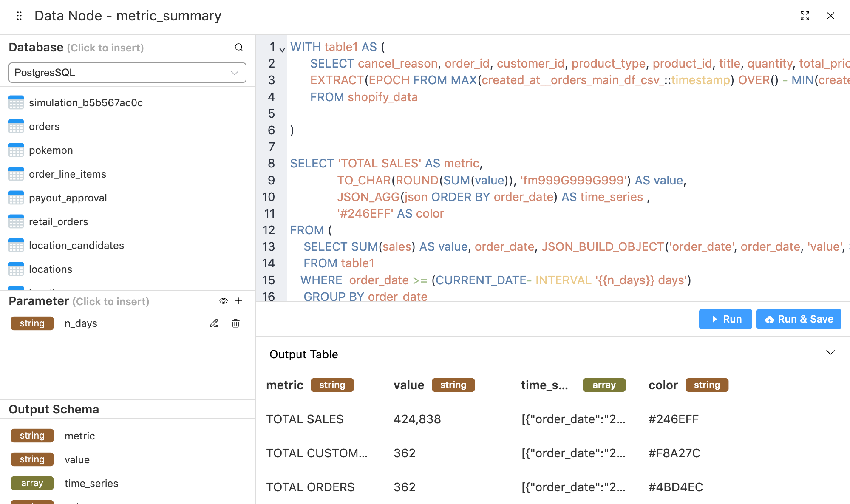850x504 pixels.
Task: Toggle parameter visibility eye icon
Action: tap(224, 301)
